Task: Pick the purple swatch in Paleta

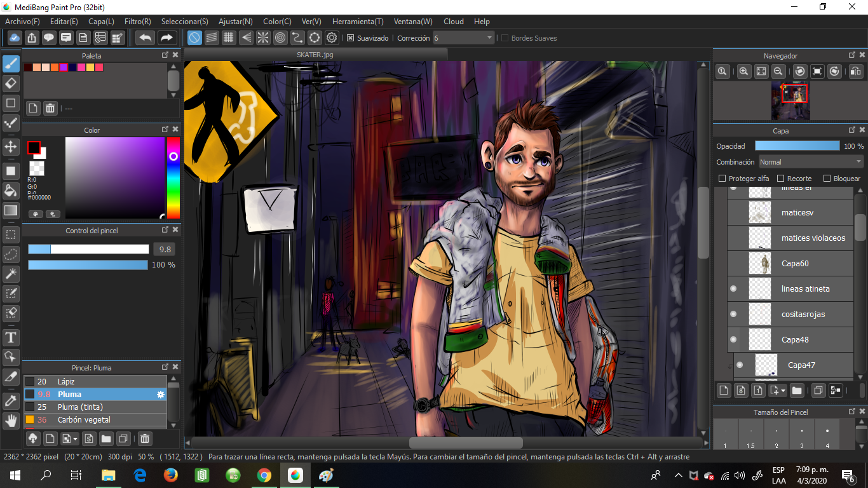Action: pos(64,67)
